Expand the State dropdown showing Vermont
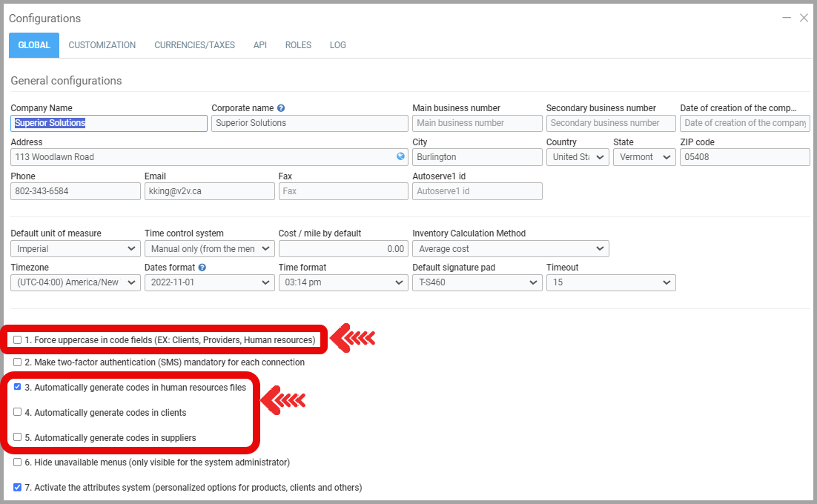The width and height of the screenshot is (817, 504). [x=644, y=157]
